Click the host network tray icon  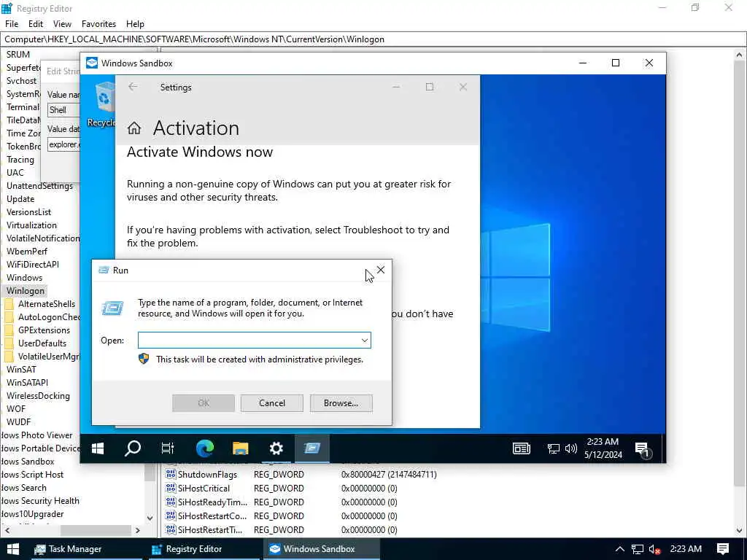pyautogui.click(x=638, y=550)
